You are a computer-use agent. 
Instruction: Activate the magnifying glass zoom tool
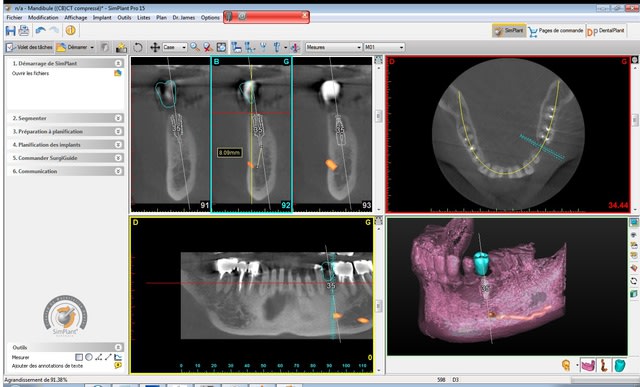tap(195, 47)
